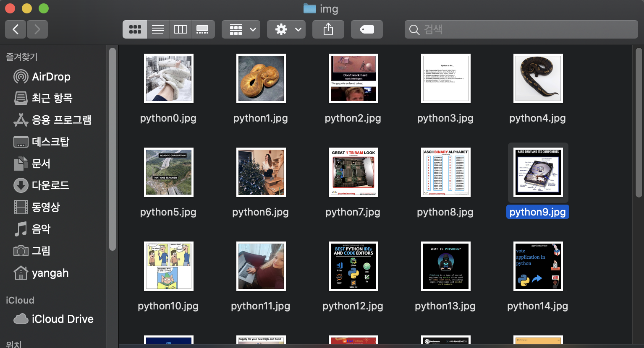Screen dimensions: 644x348
Task: Select the python12.jpg IDEs thumbnail
Action: [x=353, y=266]
